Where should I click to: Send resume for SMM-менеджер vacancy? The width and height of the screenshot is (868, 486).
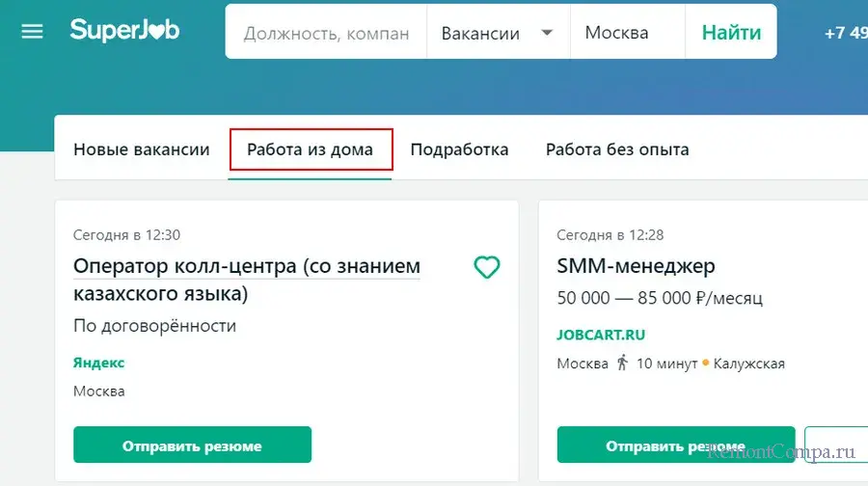(675, 445)
